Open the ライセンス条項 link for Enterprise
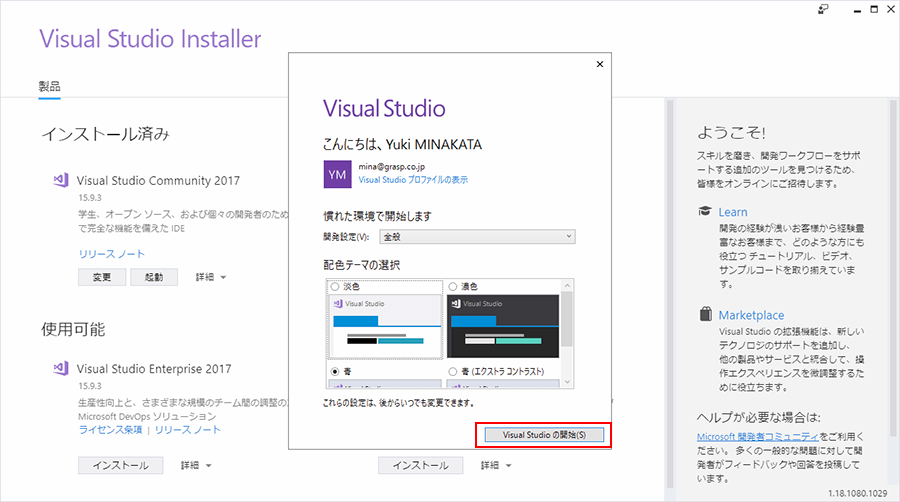Screen dimensions: 900x502 click(x=110, y=430)
